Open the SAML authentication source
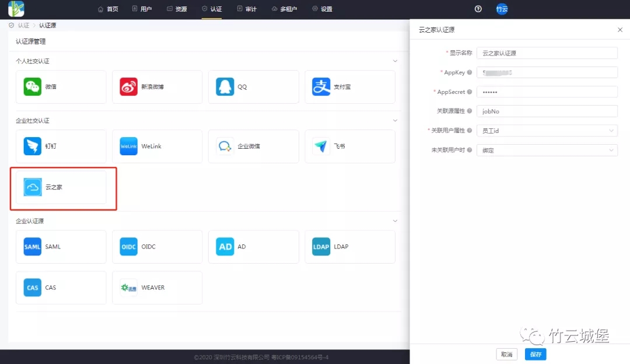The width and height of the screenshot is (630, 364). [x=61, y=247]
